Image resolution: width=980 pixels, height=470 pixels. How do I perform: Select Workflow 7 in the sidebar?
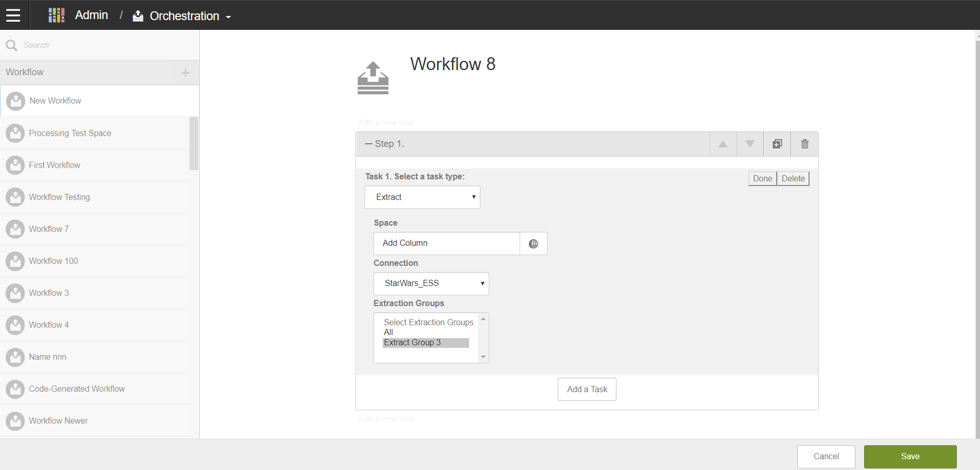[49, 229]
